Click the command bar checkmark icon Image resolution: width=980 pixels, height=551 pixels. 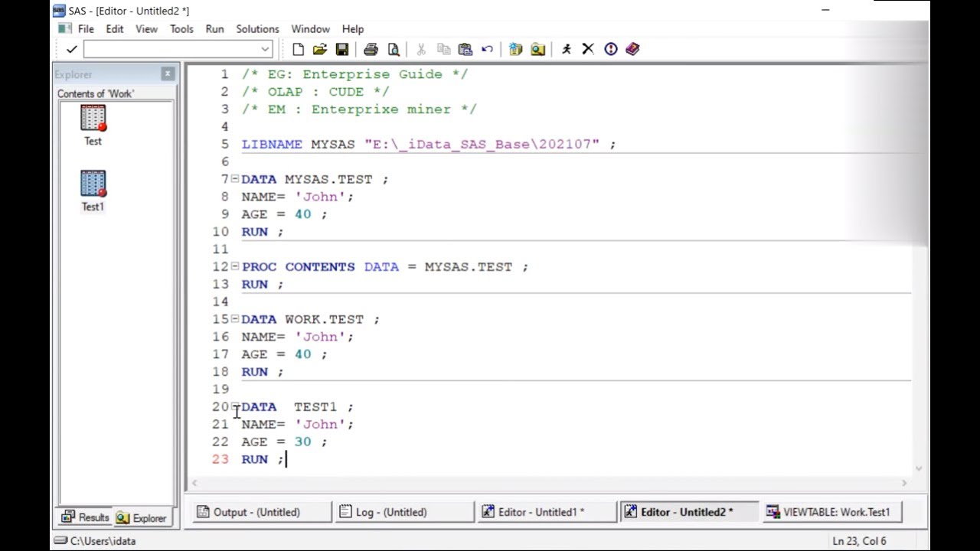click(71, 49)
